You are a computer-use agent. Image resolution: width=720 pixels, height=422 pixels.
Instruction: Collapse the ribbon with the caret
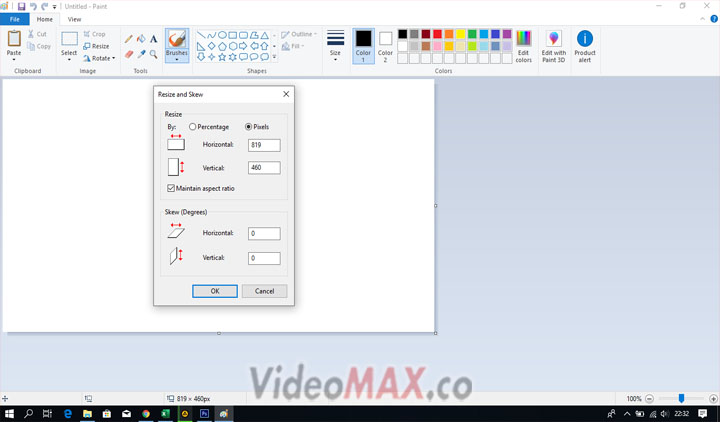[x=702, y=19]
